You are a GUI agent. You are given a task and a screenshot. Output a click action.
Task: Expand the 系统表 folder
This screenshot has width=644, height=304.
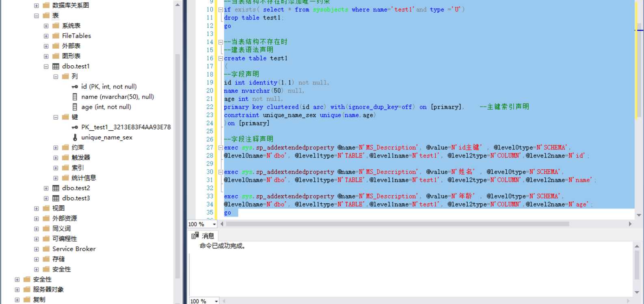point(46,26)
